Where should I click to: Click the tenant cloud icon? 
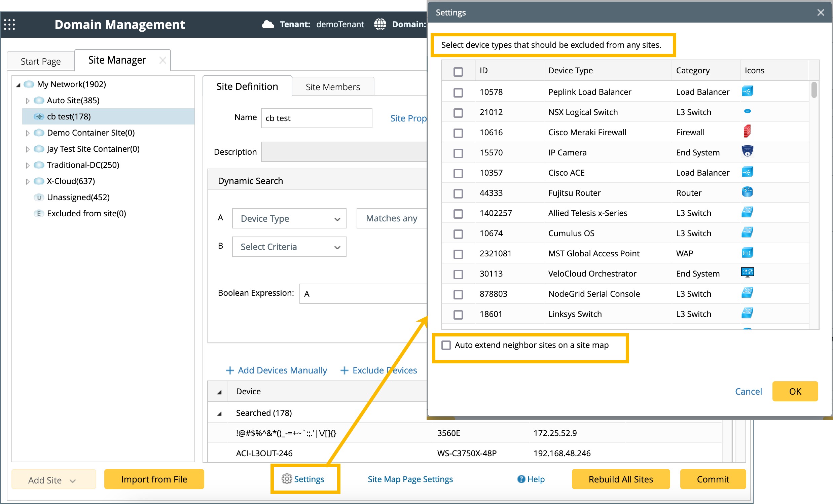(268, 24)
